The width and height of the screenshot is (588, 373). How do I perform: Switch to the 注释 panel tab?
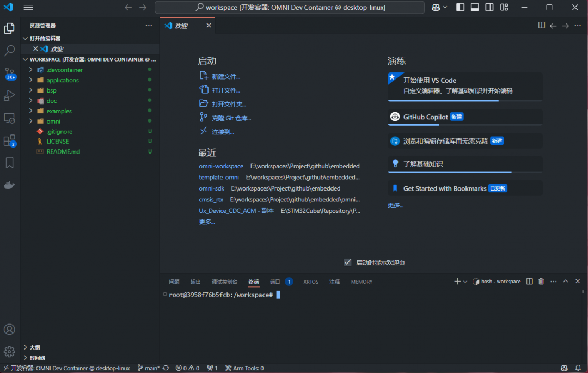coord(334,282)
